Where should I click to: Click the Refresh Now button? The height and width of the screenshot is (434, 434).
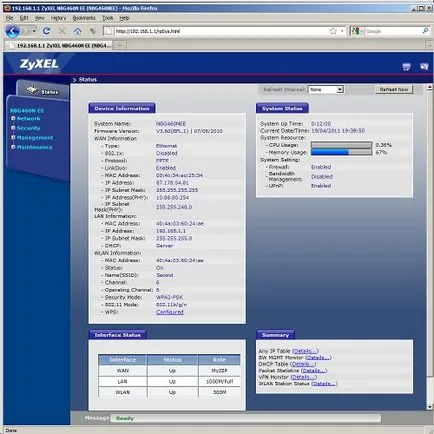click(394, 89)
